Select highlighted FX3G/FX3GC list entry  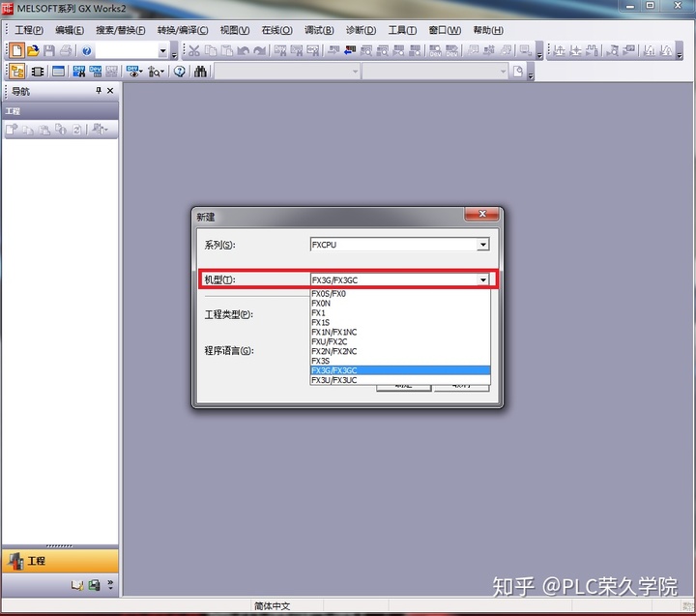pyautogui.click(x=400, y=370)
